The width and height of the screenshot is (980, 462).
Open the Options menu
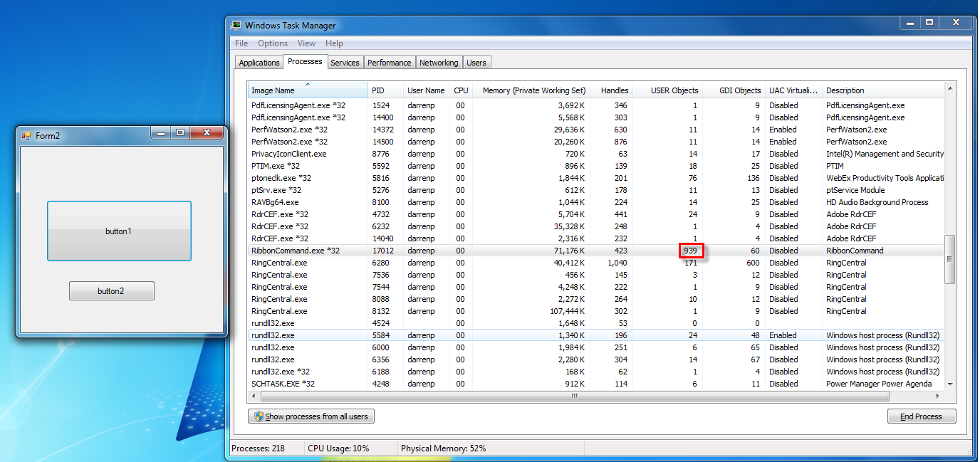(x=273, y=43)
